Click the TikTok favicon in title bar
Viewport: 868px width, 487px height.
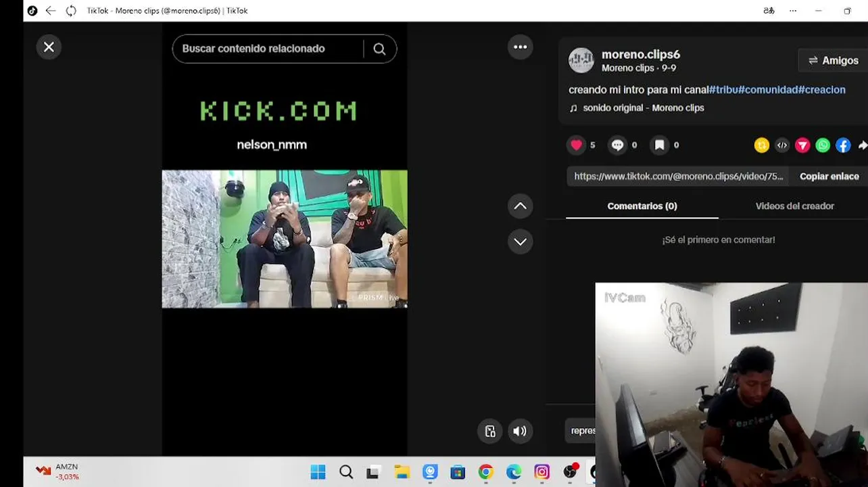(32, 11)
